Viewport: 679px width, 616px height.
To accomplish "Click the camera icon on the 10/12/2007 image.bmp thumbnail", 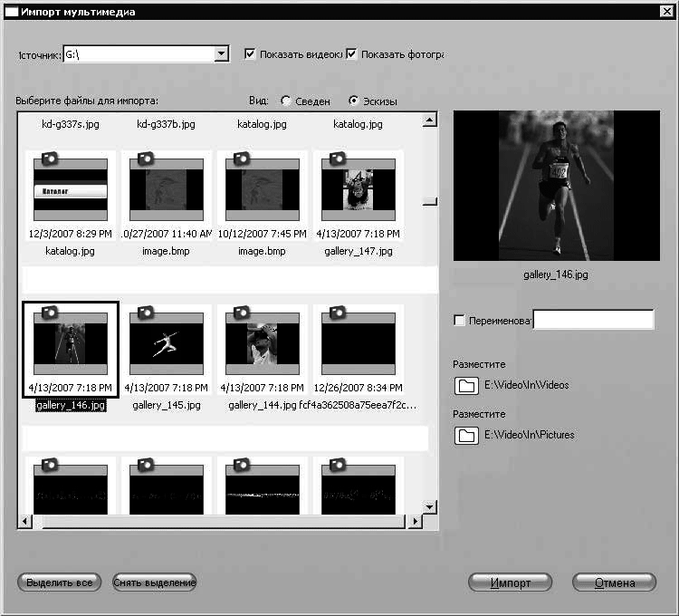I will pos(242,159).
